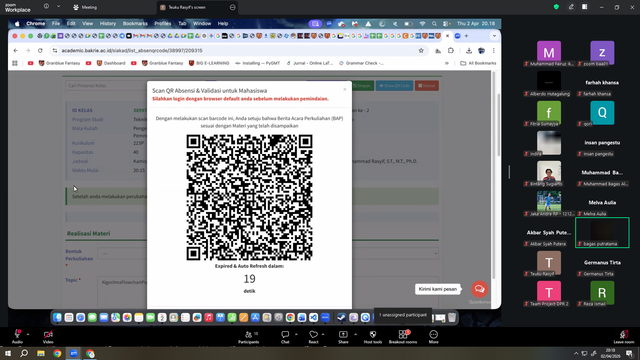Click the Simpan button
640x360 pixels.
click(362, 86)
